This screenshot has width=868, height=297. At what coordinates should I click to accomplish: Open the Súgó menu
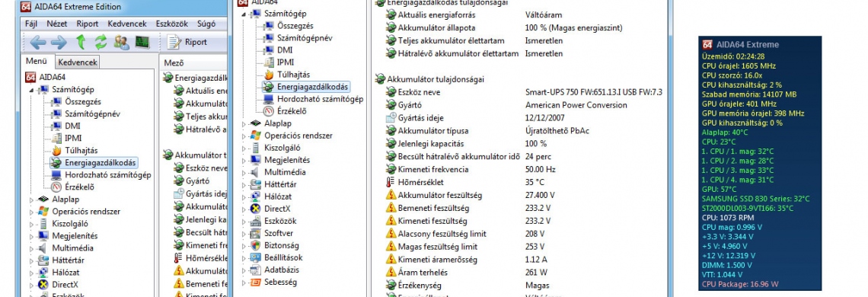pos(206,24)
